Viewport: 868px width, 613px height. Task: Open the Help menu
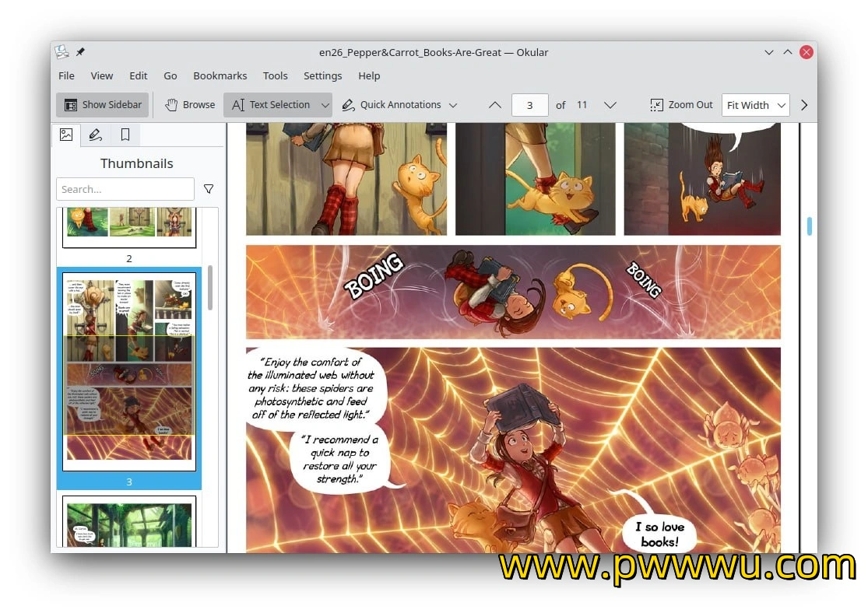click(369, 75)
